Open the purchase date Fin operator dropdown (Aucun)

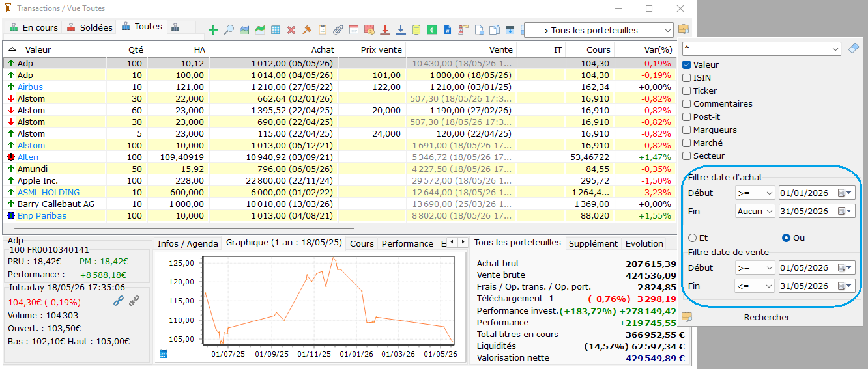coord(755,211)
